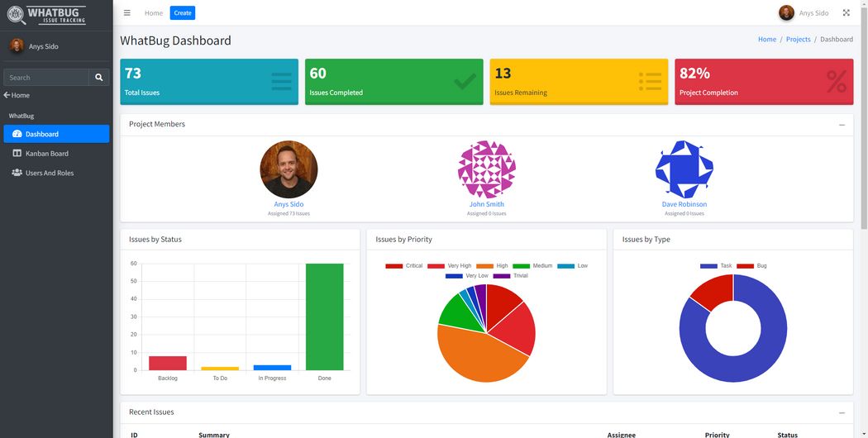The width and height of the screenshot is (868, 438).
Task: Toggle Task legend in type chart
Action: (716, 266)
